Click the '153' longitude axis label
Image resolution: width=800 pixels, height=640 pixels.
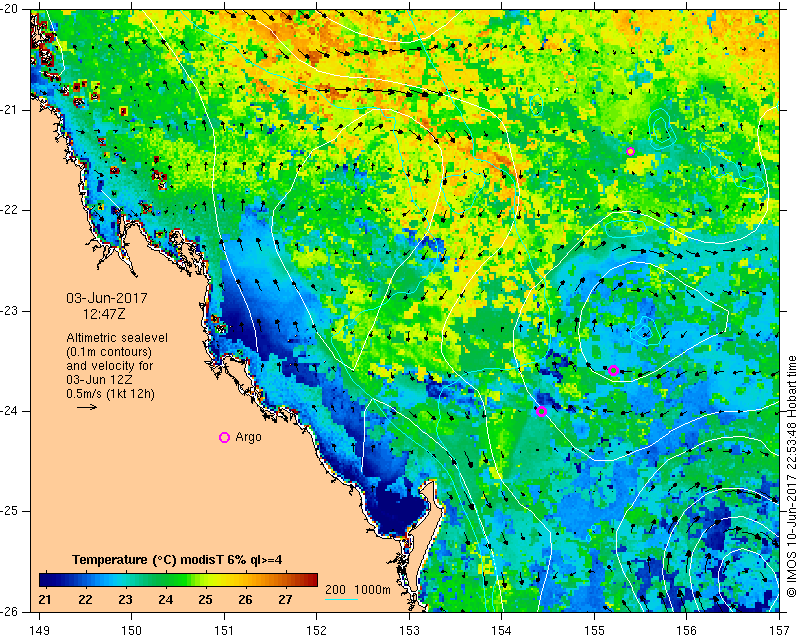409,631
